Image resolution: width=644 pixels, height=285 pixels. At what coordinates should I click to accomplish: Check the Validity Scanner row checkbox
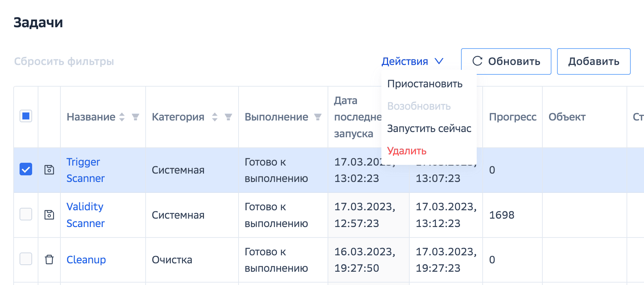pos(26,214)
